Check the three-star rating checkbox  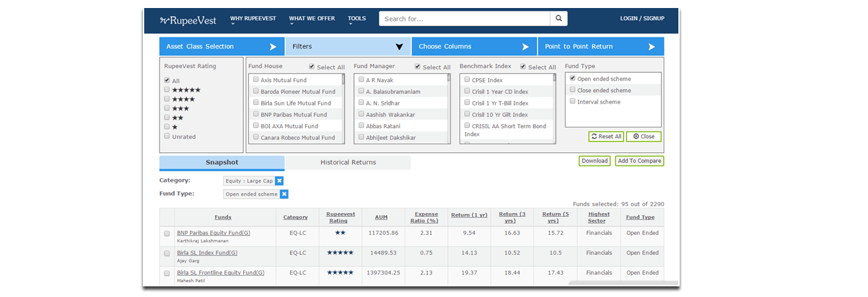coord(167,108)
